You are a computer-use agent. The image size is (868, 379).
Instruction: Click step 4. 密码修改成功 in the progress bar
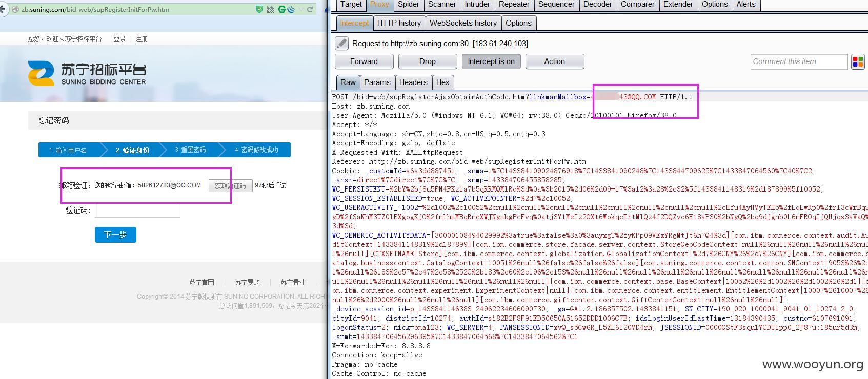256,150
